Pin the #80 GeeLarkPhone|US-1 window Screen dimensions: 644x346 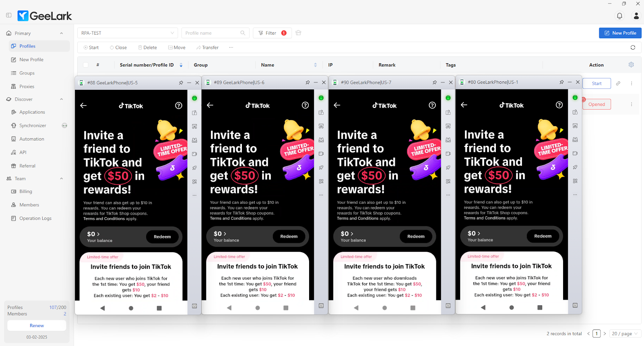[x=561, y=82]
